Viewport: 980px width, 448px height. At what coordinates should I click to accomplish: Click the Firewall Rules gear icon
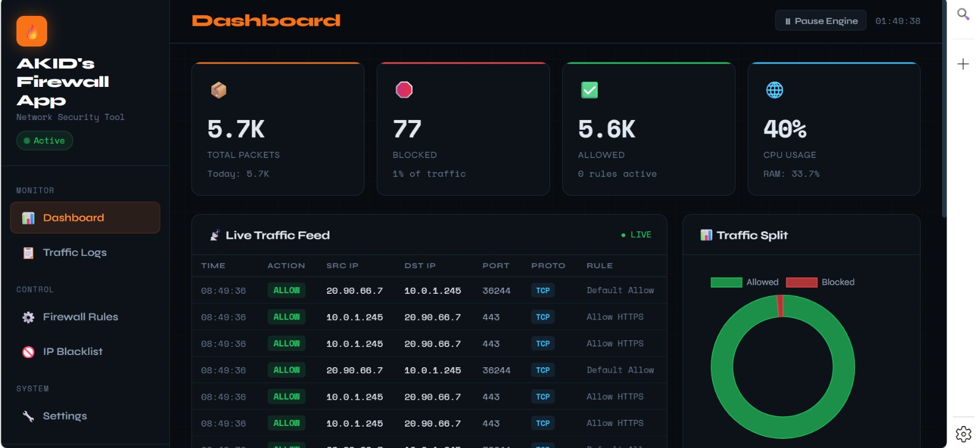[x=28, y=317]
